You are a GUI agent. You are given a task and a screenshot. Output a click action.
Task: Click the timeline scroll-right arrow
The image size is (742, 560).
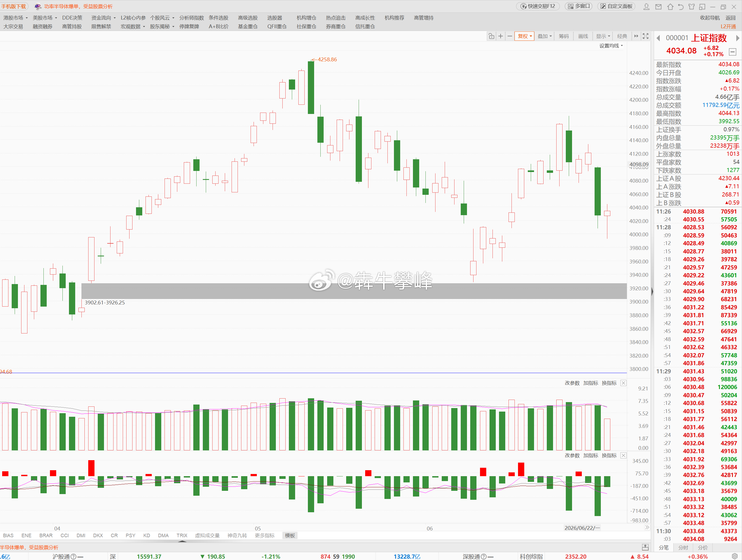click(647, 527)
